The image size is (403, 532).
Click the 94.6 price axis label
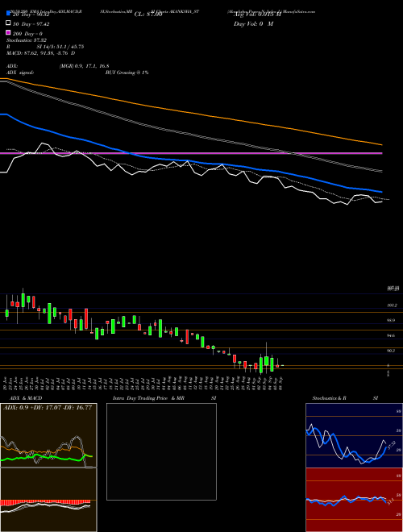pos(391,335)
